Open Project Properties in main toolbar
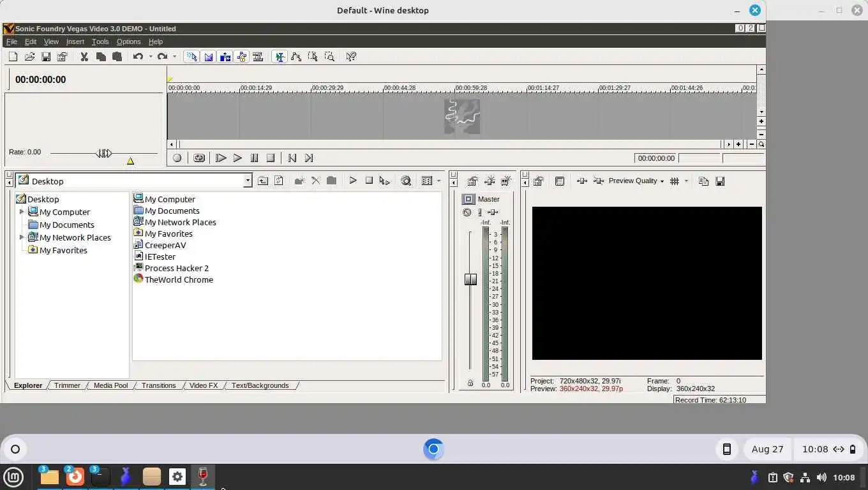This screenshot has width=868, height=490. coord(62,57)
